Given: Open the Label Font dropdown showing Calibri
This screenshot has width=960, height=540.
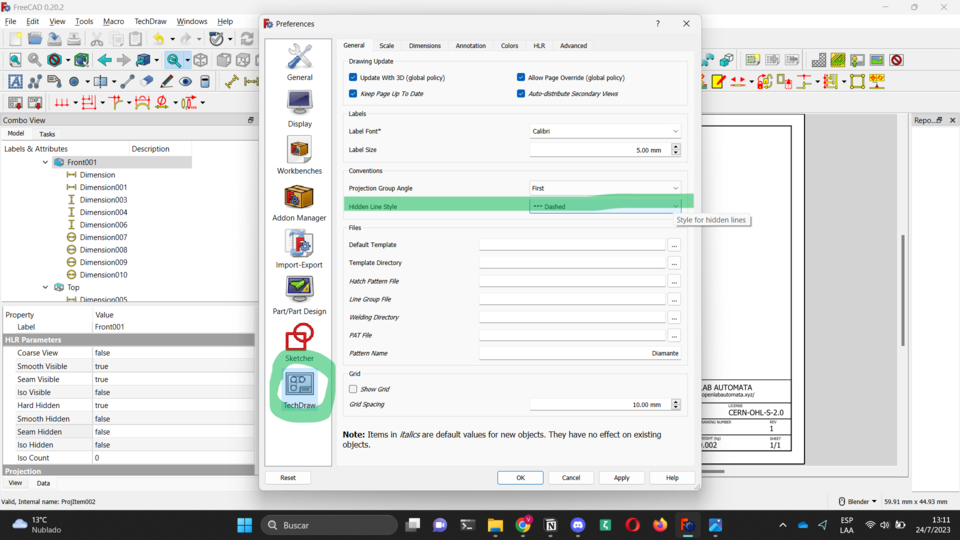Looking at the screenshot, I should pyautogui.click(x=605, y=131).
